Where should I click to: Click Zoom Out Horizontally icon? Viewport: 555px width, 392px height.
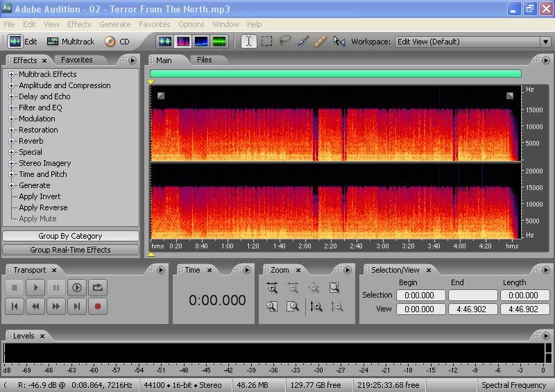tap(293, 287)
